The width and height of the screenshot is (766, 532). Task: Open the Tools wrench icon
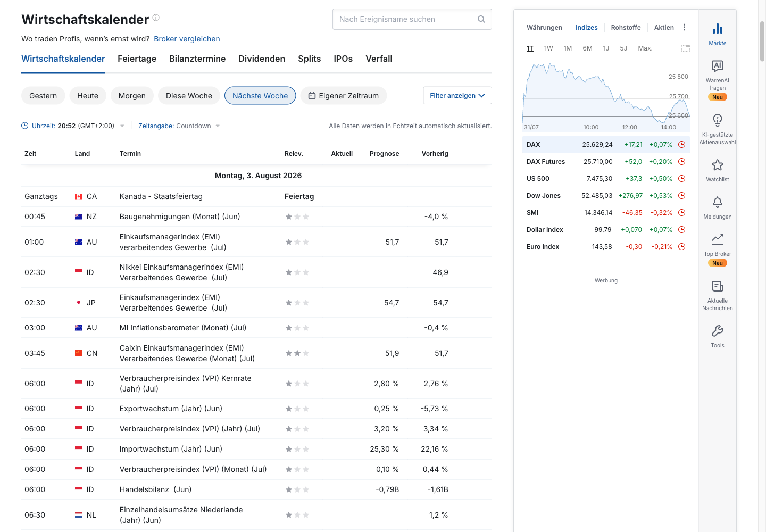tap(717, 331)
